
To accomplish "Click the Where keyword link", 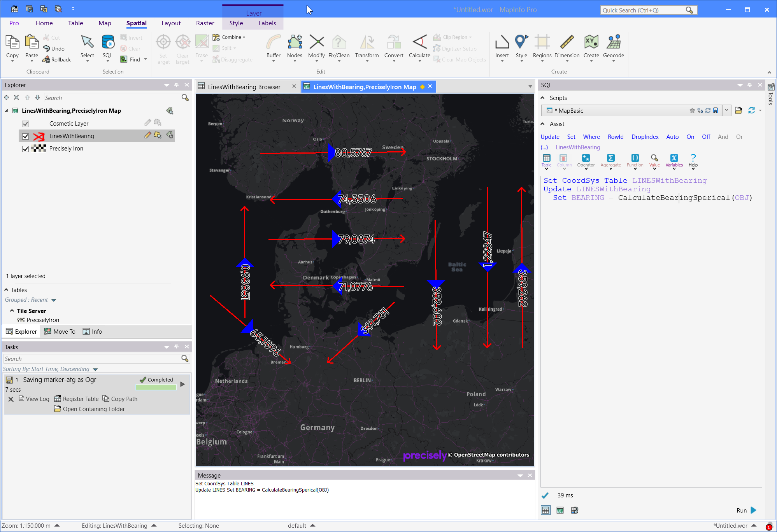I will (x=591, y=137).
